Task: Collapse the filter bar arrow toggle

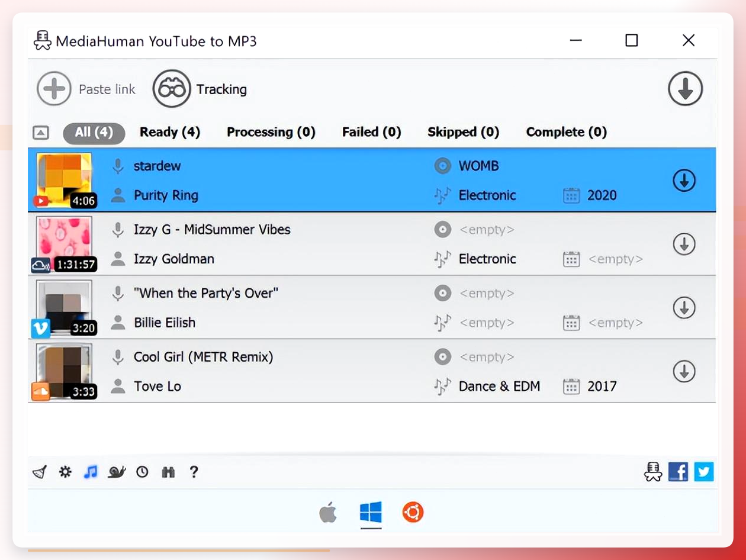Action: 40,133
